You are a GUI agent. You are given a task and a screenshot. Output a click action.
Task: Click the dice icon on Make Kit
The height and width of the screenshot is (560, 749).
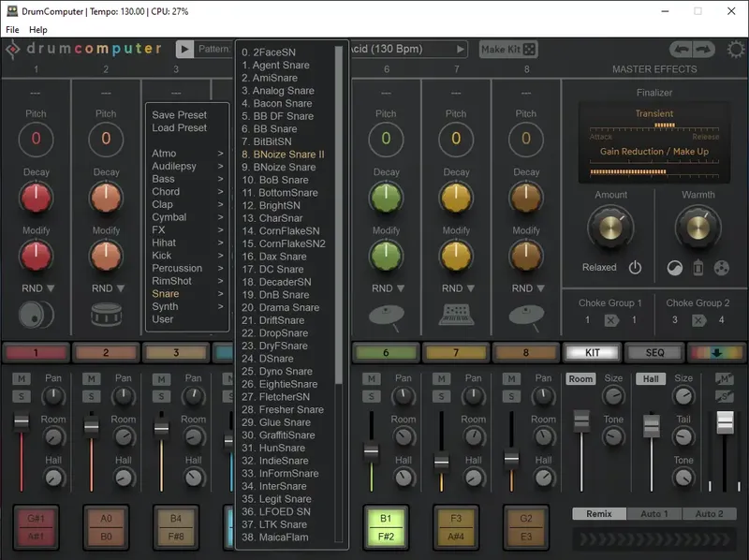(x=531, y=49)
